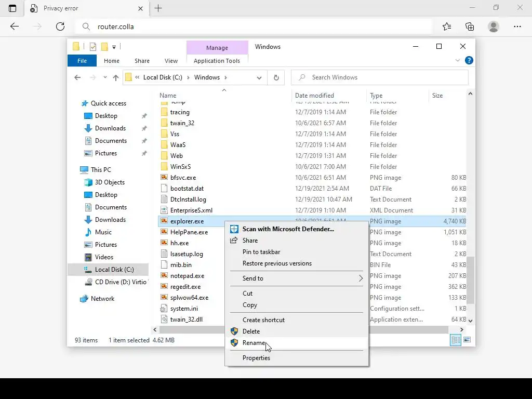Screen dimensions: 532x399
Task: Open This PC in navigation pane
Action: [x=101, y=170]
